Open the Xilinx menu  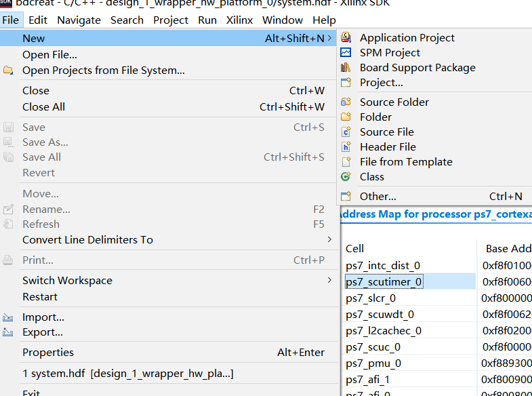(239, 20)
